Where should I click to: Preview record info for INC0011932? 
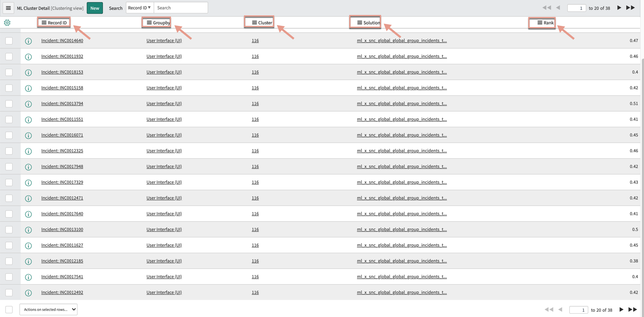[x=28, y=57]
